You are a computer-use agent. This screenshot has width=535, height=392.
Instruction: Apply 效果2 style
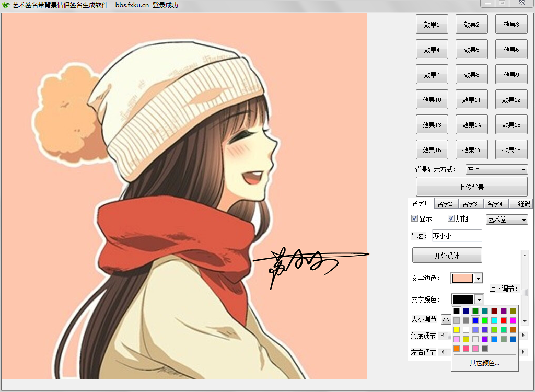(x=472, y=24)
